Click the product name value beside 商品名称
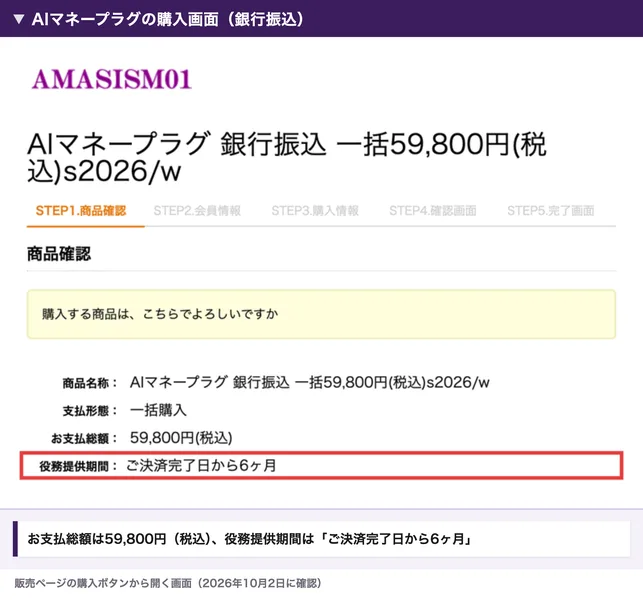 pos(310,382)
